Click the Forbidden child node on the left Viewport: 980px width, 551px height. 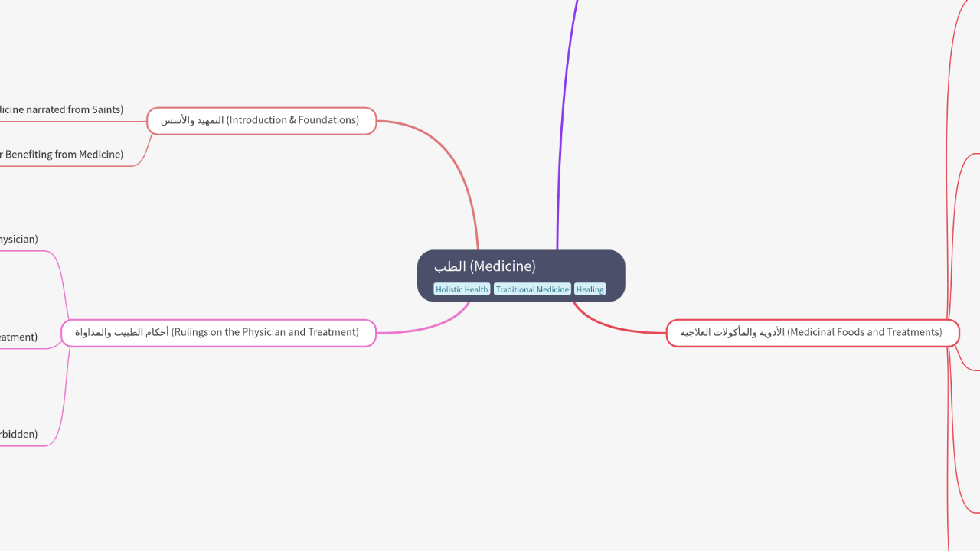click(19, 434)
